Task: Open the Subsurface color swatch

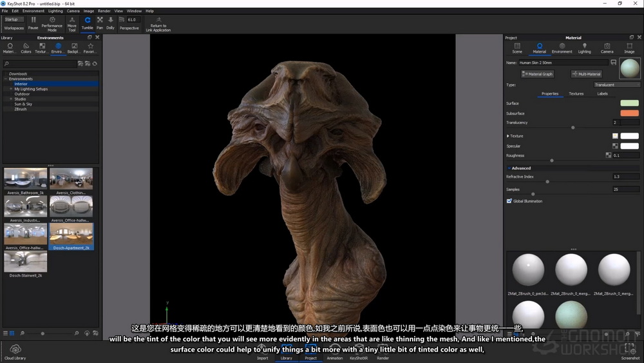Action: 629,113
